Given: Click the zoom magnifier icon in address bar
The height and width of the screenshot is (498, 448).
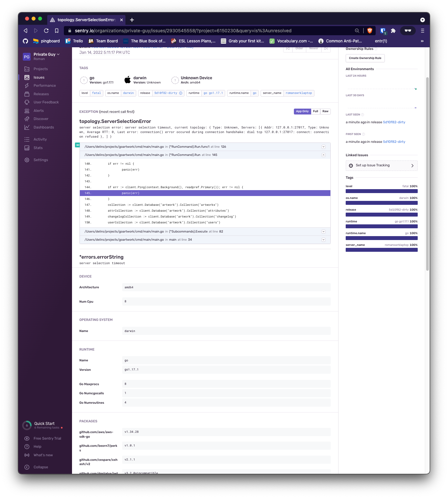Looking at the screenshot, I should click(357, 31).
